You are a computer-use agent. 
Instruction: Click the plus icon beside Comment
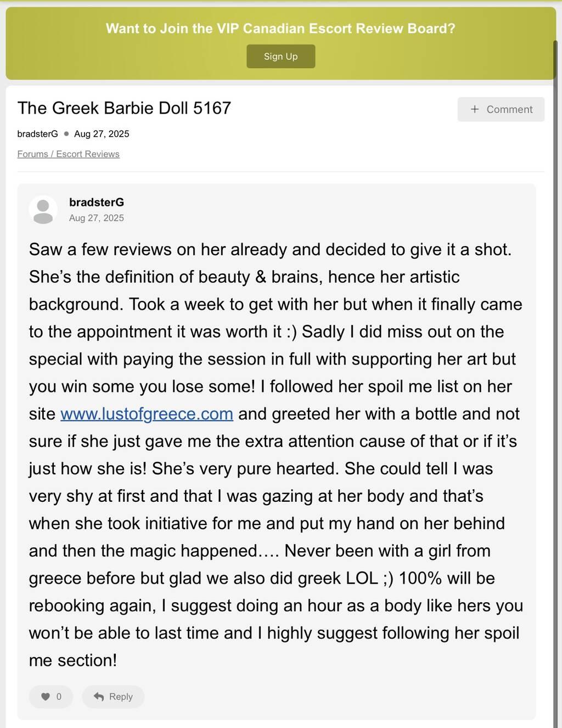click(475, 109)
